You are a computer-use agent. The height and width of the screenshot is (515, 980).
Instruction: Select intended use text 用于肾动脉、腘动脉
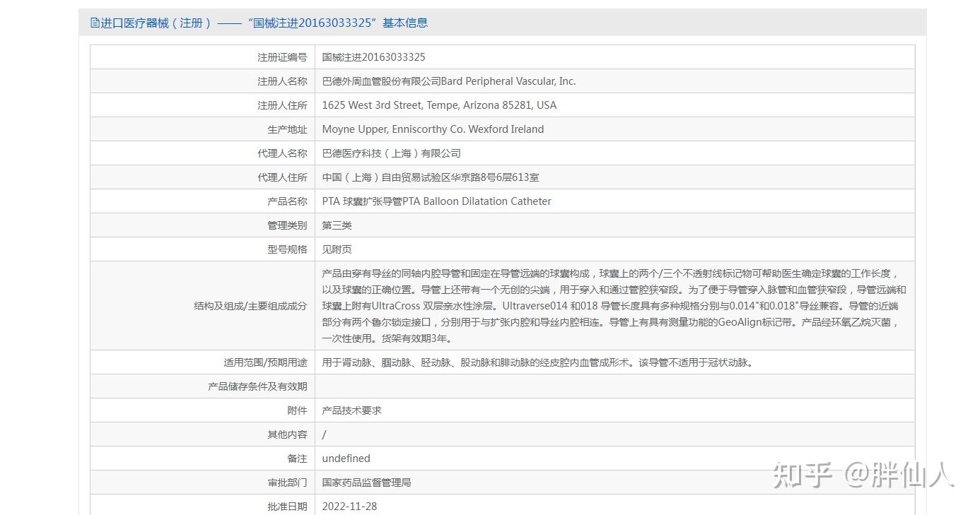pyautogui.click(x=537, y=362)
